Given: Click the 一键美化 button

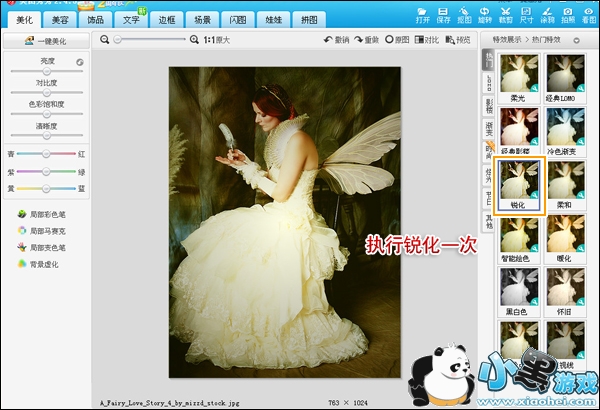Looking at the screenshot, I should coord(46,41).
